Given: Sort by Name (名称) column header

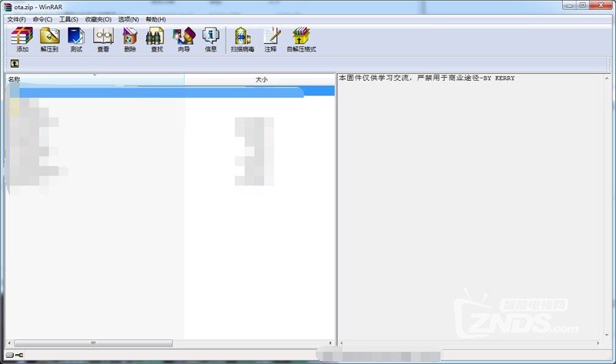Looking at the screenshot, I should coord(95,79).
